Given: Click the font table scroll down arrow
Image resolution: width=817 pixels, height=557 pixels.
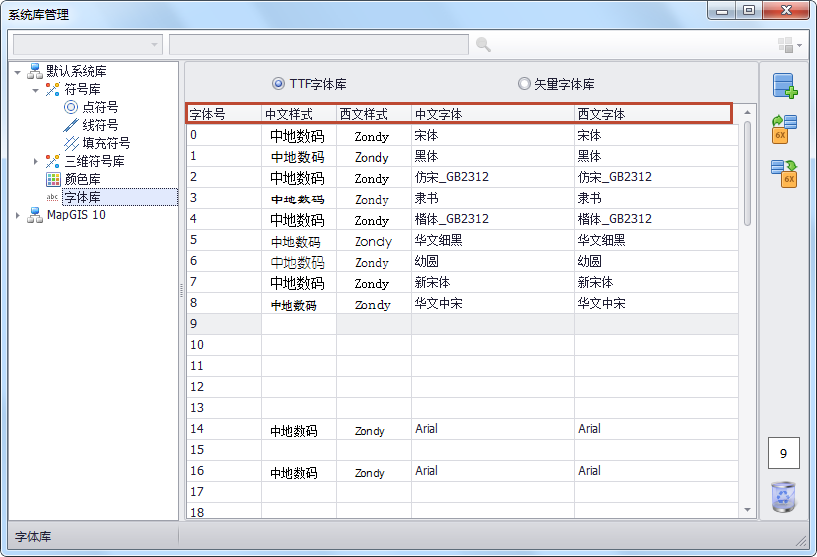Looking at the screenshot, I should [x=747, y=510].
